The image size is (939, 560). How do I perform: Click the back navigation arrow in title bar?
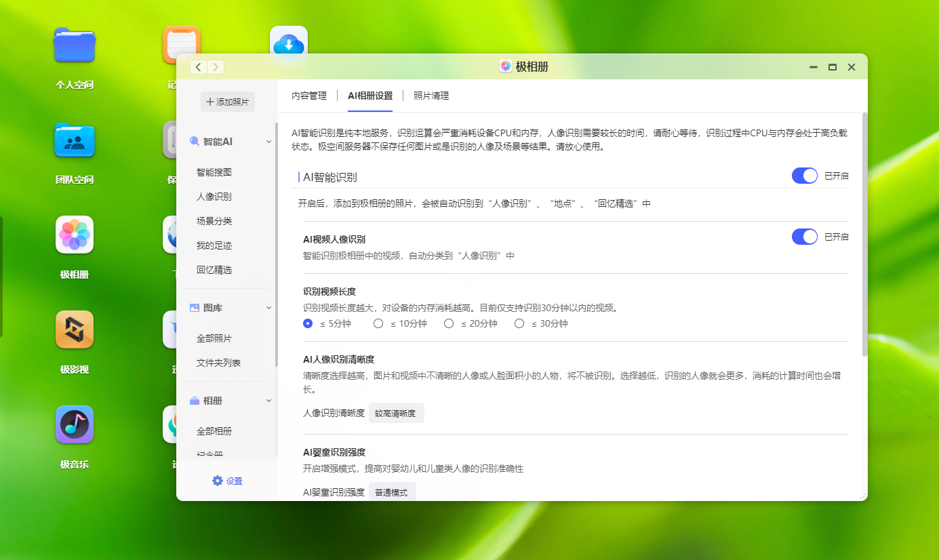click(199, 66)
